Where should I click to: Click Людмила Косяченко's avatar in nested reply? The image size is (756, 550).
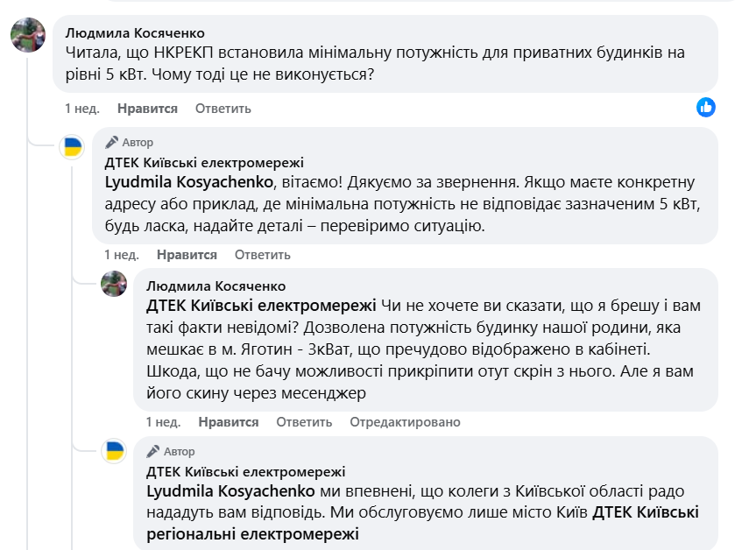click(114, 283)
